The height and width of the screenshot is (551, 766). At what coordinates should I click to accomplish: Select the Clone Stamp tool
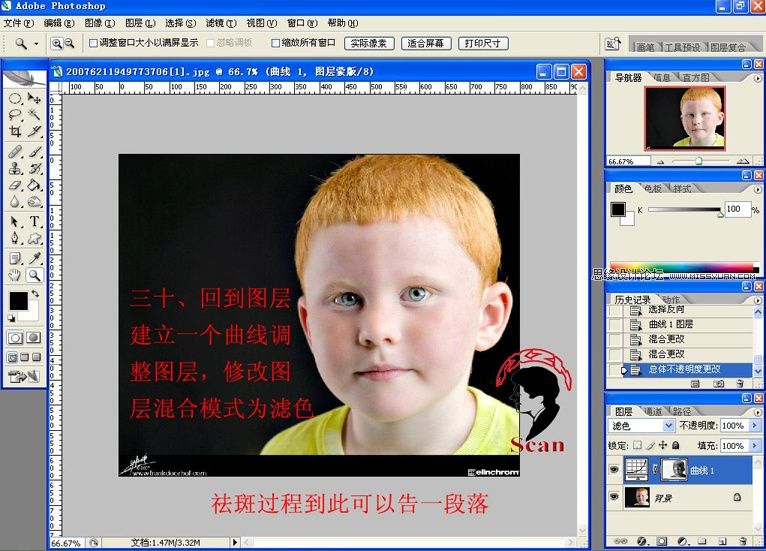15,169
